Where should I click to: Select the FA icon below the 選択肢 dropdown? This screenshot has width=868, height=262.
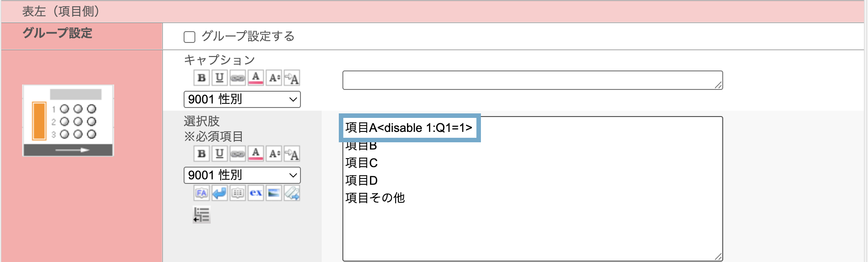(x=202, y=193)
